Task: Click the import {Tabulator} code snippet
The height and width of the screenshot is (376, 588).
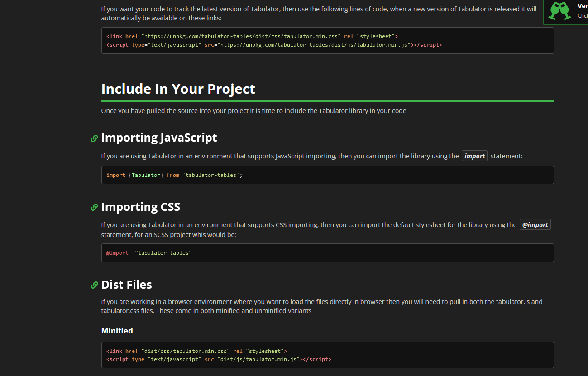Action: (x=174, y=175)
